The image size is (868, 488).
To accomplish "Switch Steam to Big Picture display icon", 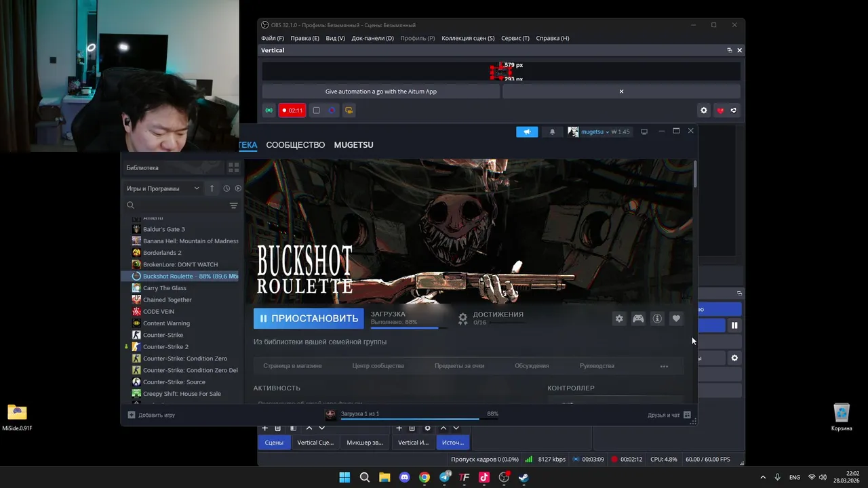I will (x=644, y=131).
